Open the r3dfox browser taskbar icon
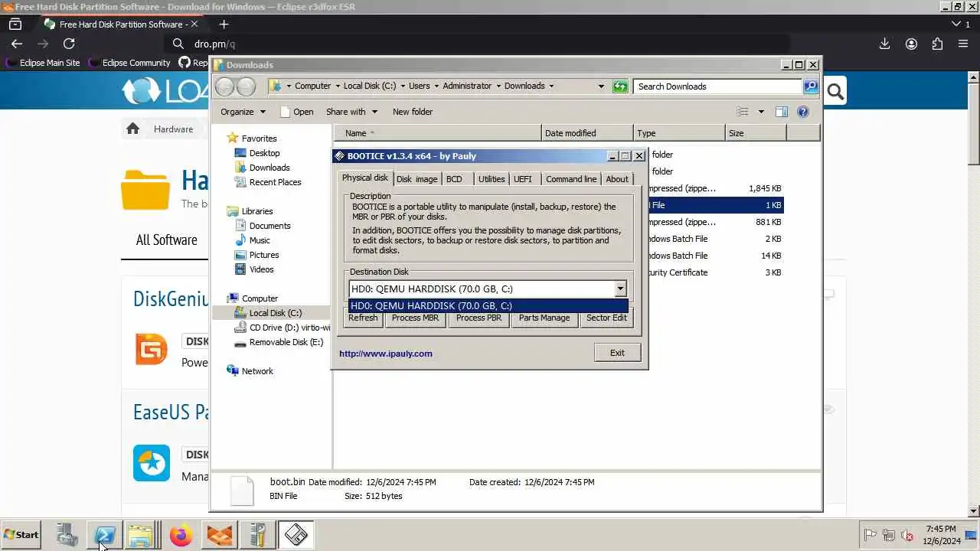Viewport: 980px width, 551px height. pyautogui.click(x=219, y=535)
